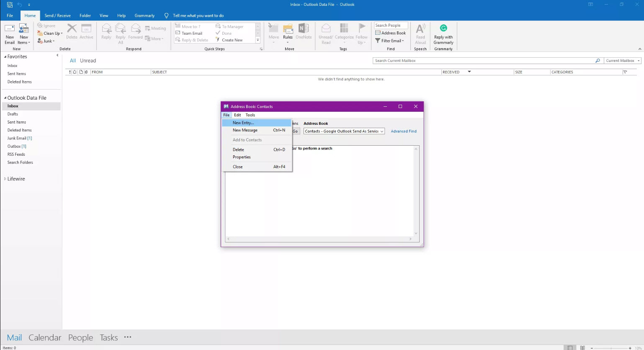Click the Search People input field

[391, 26]
